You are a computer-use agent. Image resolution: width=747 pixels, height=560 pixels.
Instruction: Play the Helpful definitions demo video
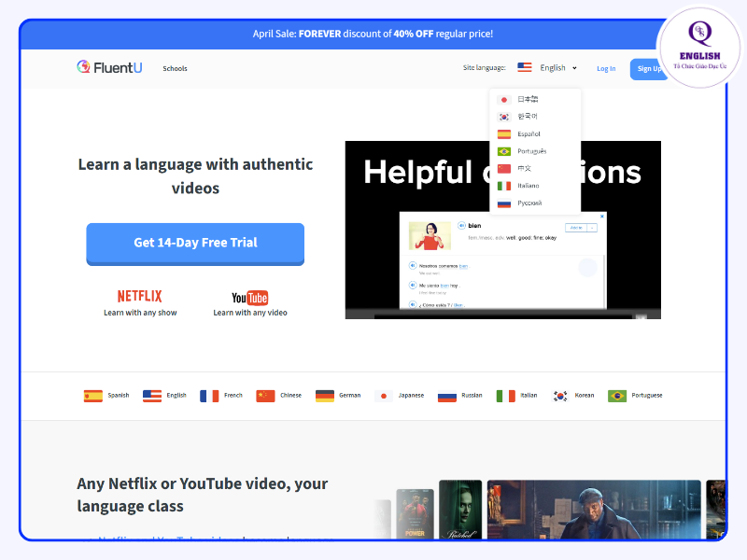(x=502, y=230)
